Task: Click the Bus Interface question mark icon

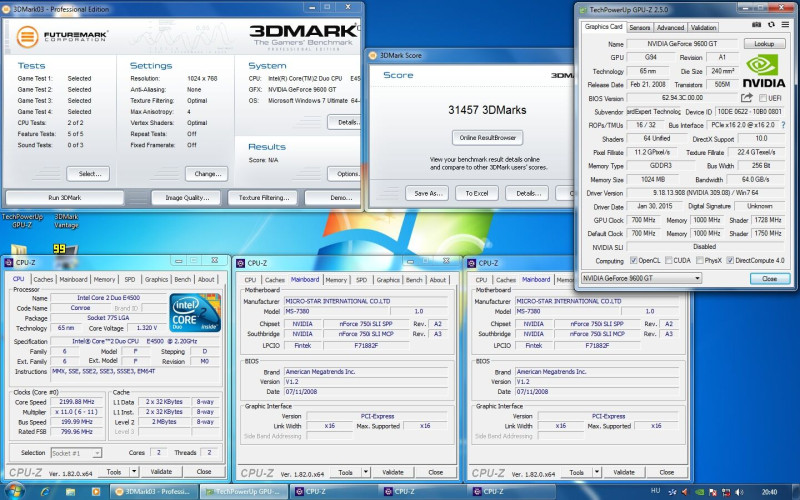Action: 784,125
